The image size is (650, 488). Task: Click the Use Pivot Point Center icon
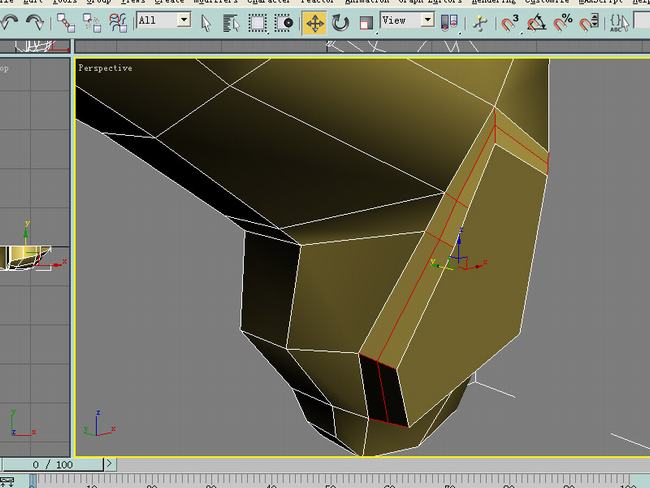tap(449, 23)
